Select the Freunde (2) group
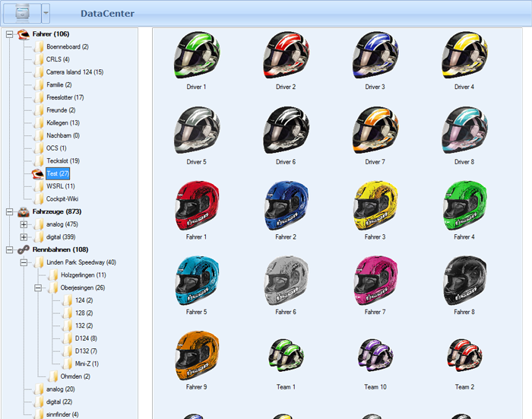532x419 pixels. click(61, 110)
